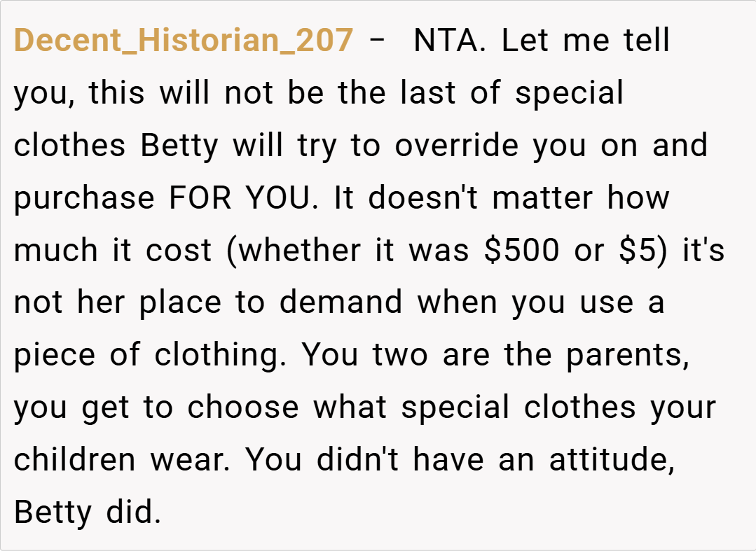Click the "$500" amount in the comment
This screenshot has height=551, width=756.
point(522,251)
